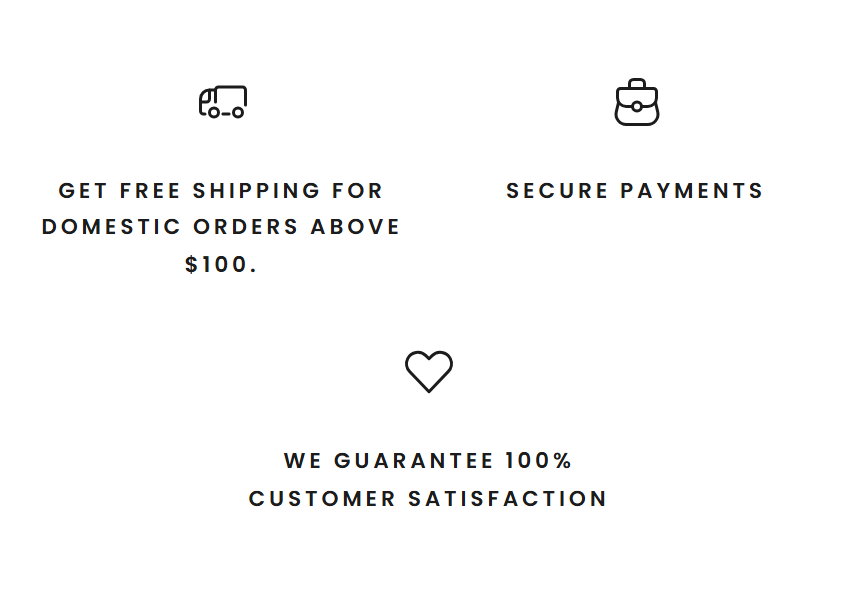Click the "$100." amount text
The image size is (858, 596).
[221, 265]
